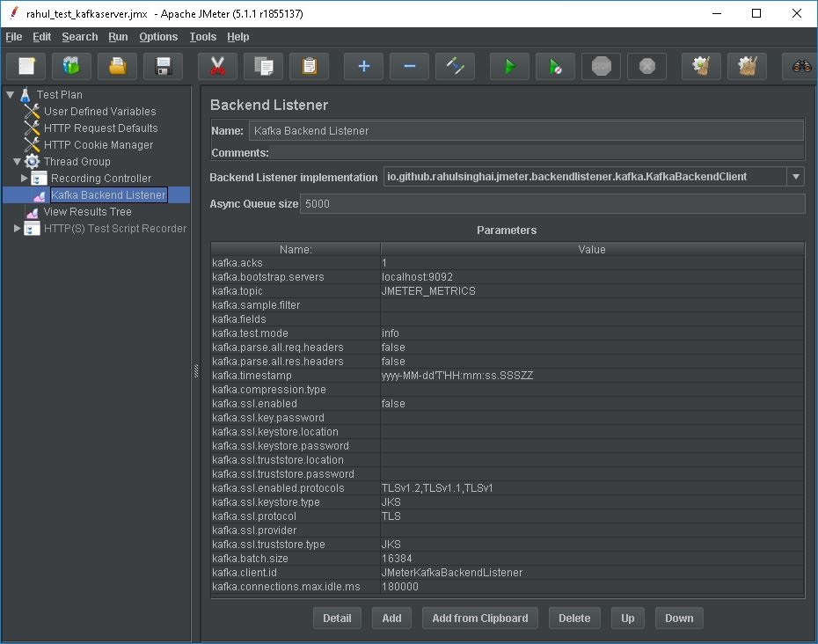Select Test Plan node in tree

(60, 94)
